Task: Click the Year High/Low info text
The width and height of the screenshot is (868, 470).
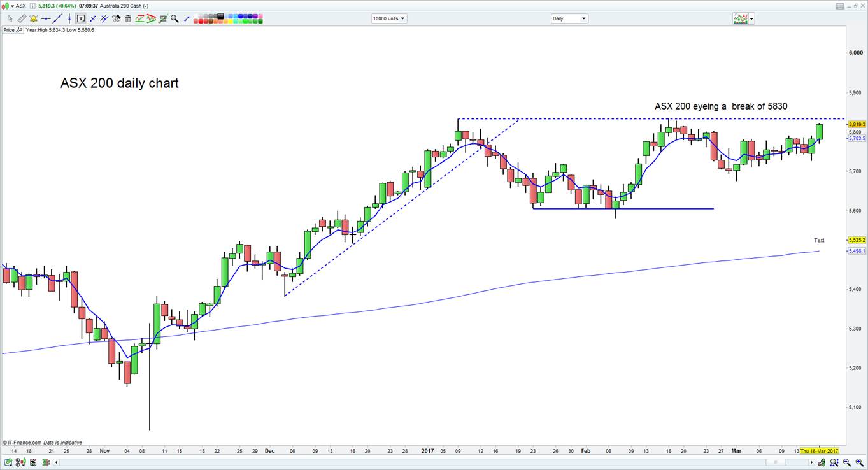Action: click(x=60, y=30)
